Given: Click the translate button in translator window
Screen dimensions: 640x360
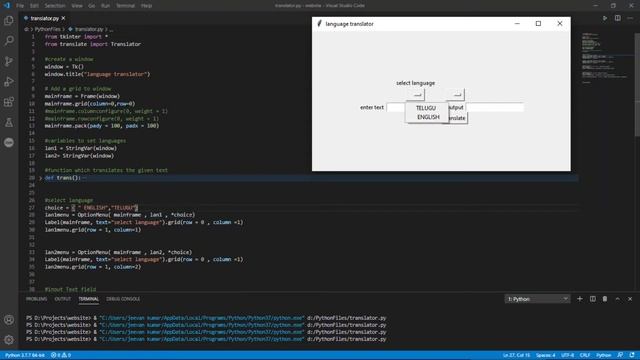Looking at the screenshot, I should tap(458, 118).
